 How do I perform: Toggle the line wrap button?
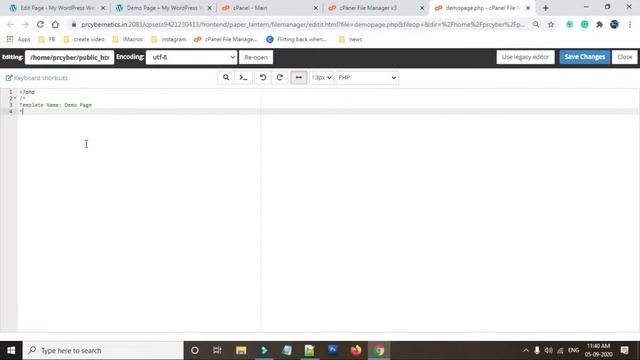pos(299,78)
